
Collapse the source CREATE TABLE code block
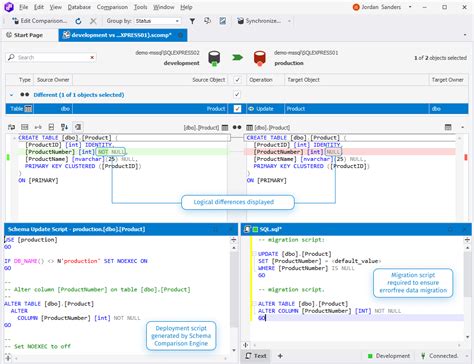14,138
